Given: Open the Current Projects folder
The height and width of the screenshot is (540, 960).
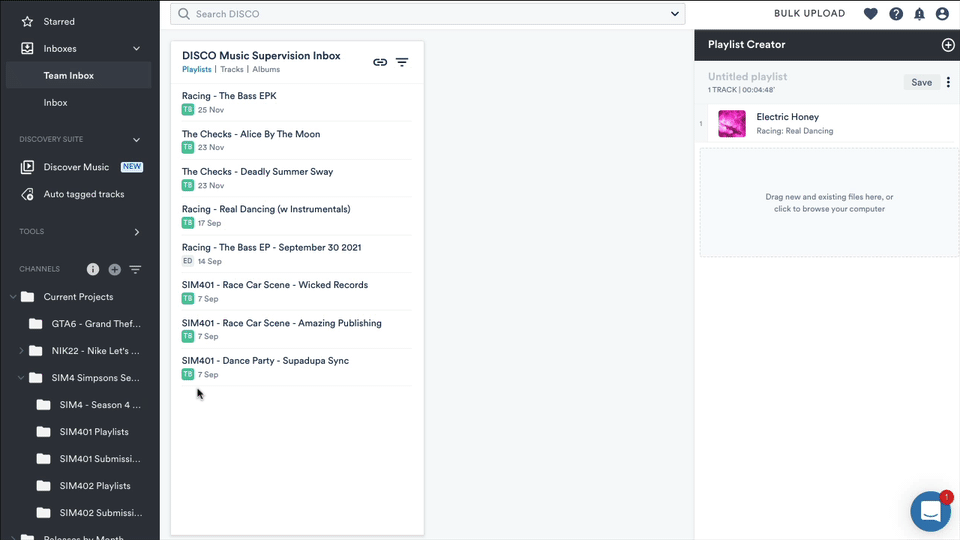Looking at the screenshot, I should click(78, 297).
